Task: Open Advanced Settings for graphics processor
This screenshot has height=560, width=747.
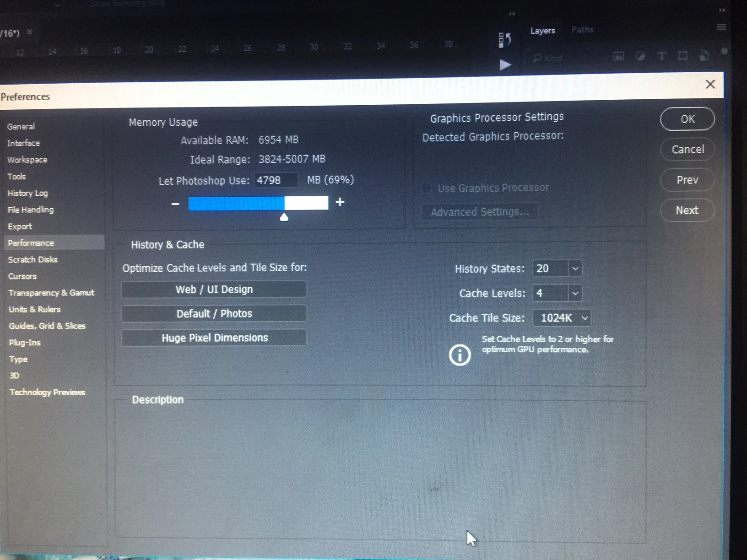Action: click(480, 212)
